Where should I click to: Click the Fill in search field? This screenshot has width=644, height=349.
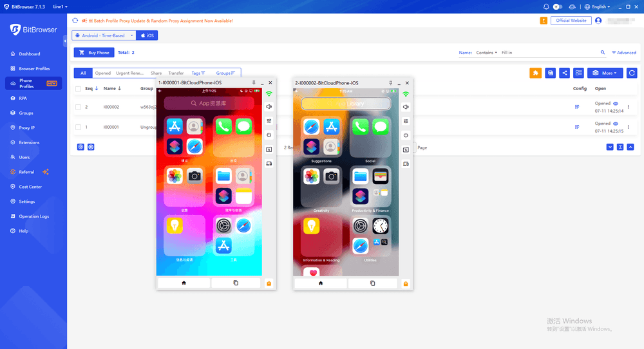[x=549, y=53]
